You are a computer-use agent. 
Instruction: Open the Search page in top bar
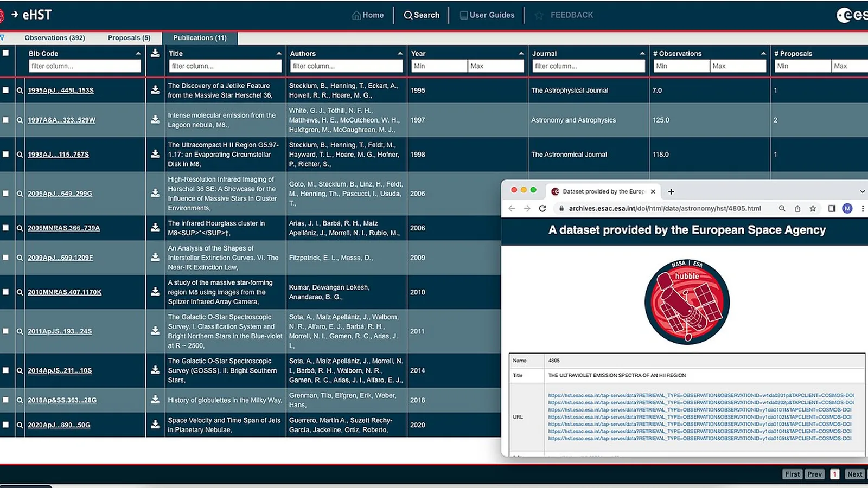pyautogui.click(x=422, y=15)
